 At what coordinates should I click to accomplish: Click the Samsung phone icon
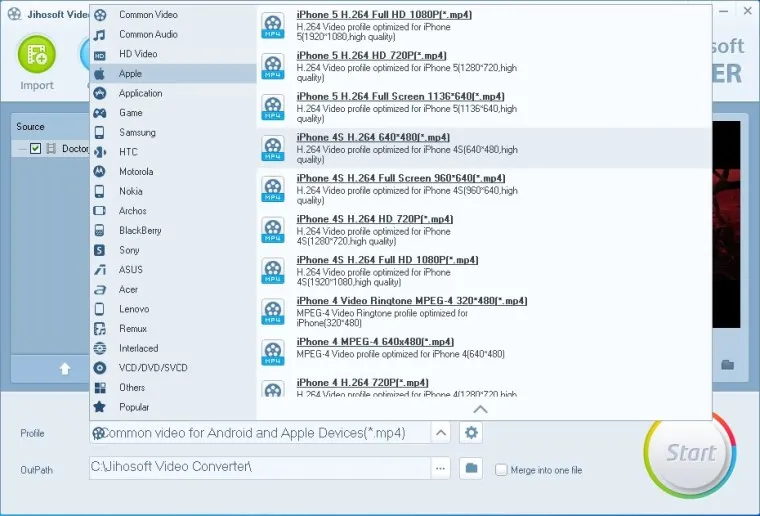pos(99,132)
